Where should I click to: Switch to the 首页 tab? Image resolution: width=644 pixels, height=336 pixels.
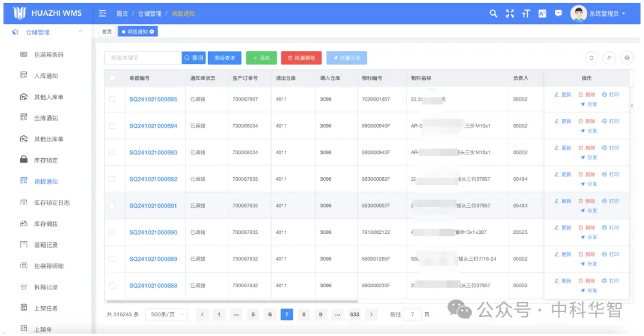(x=107, y=32)
